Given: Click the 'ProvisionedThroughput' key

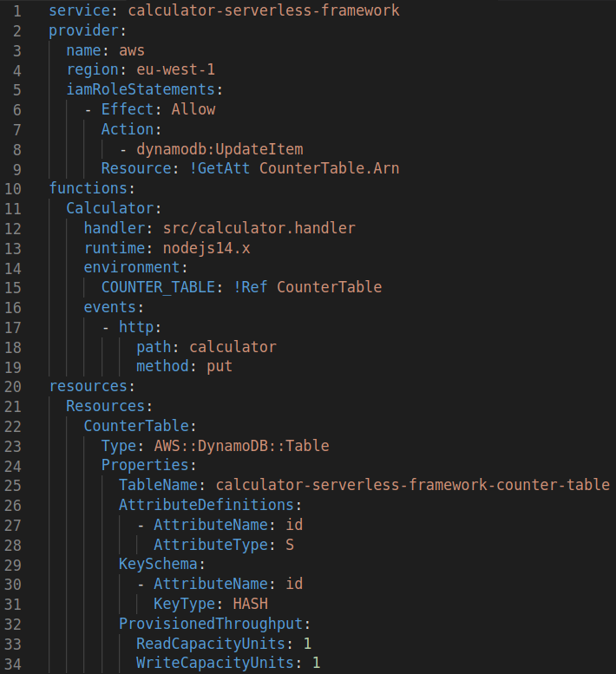Looking at the screenshot, I should (211, 624).
